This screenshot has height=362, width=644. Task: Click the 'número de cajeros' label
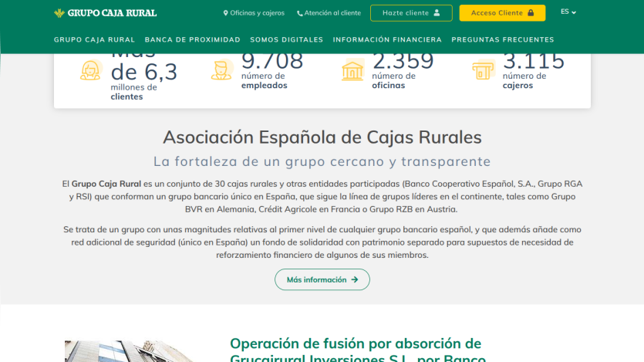click(x=524, y=80)
